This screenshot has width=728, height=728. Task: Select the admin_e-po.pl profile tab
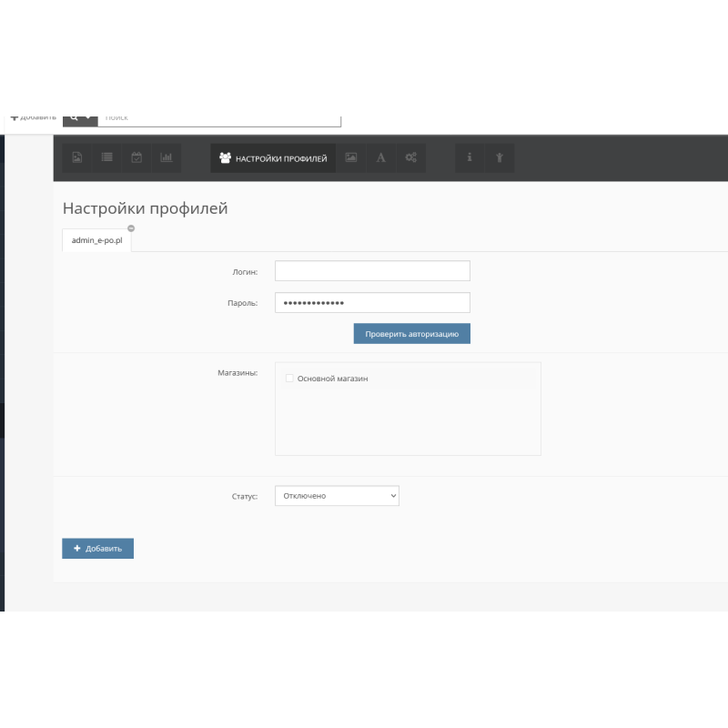[x=96, y=240]
